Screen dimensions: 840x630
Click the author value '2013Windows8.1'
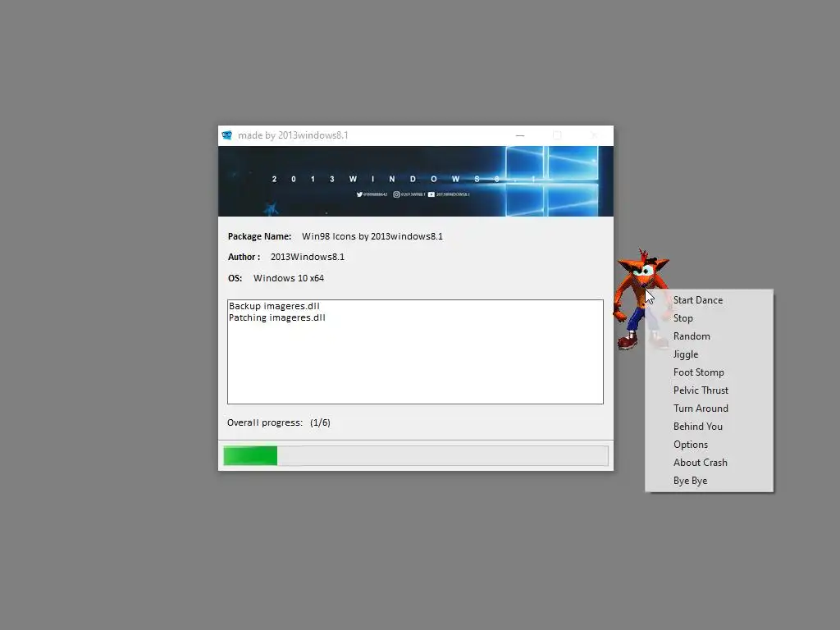coord(308,257)
